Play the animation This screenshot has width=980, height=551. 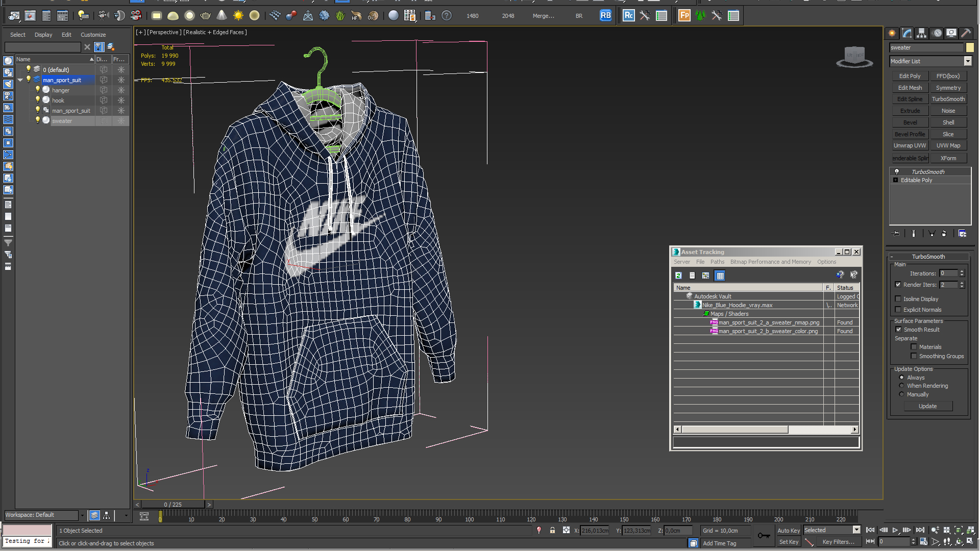click(895, 531)
